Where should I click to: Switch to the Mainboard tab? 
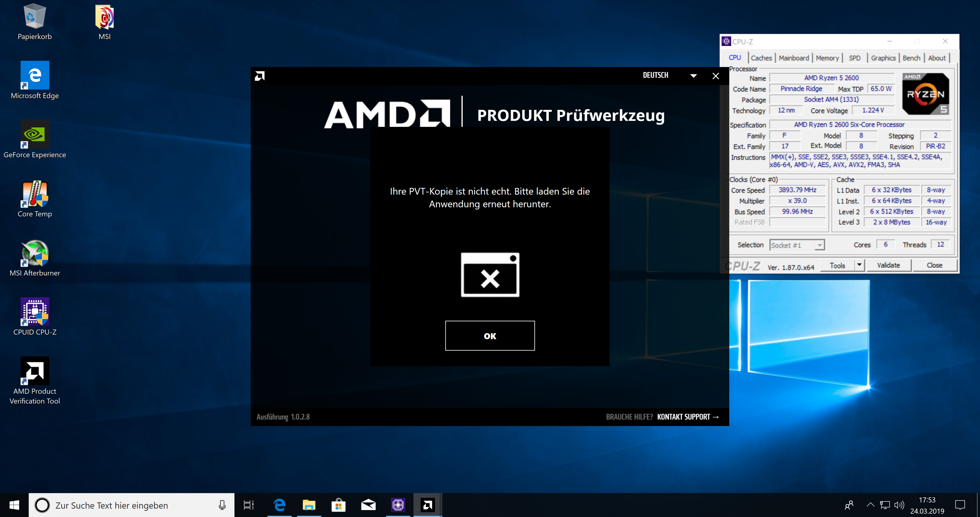coord(794,58)
